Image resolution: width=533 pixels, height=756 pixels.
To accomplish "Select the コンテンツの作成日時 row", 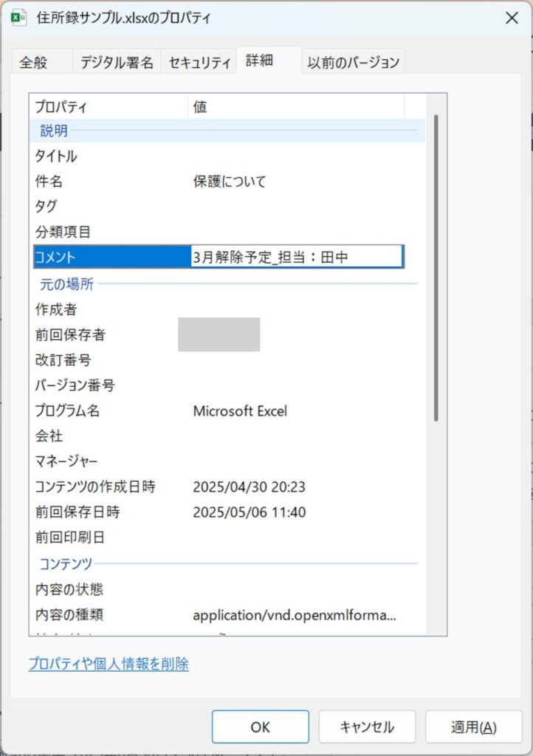I will coord(227,487).
